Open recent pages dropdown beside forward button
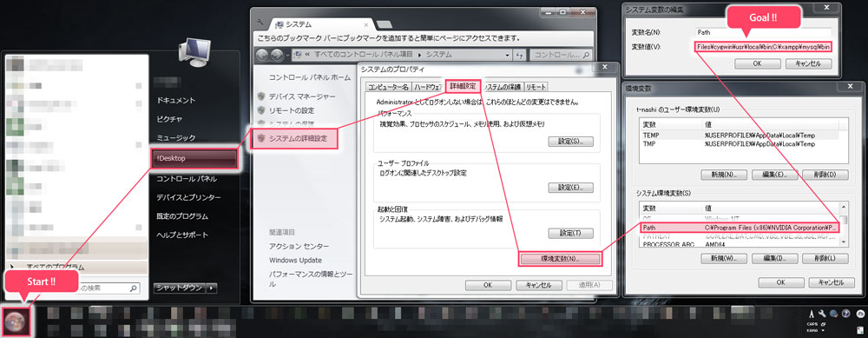This screenshot has height=338, width=868. point(287,55)
